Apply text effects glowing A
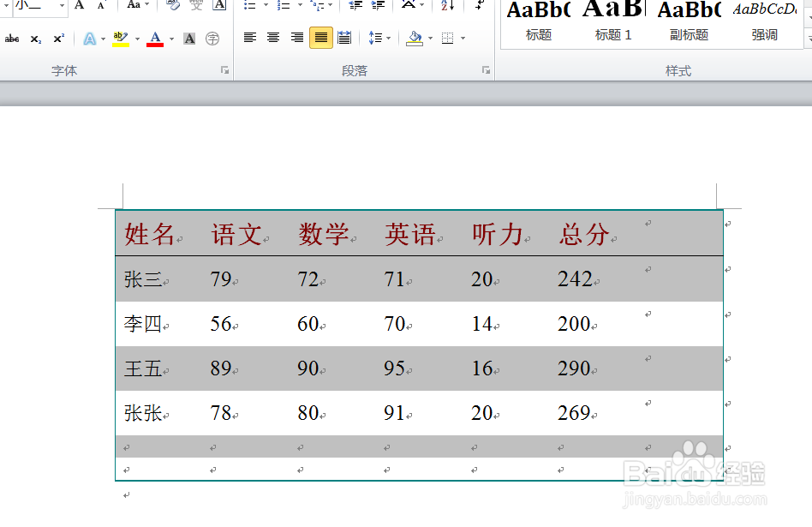 [x=90, y=39]
